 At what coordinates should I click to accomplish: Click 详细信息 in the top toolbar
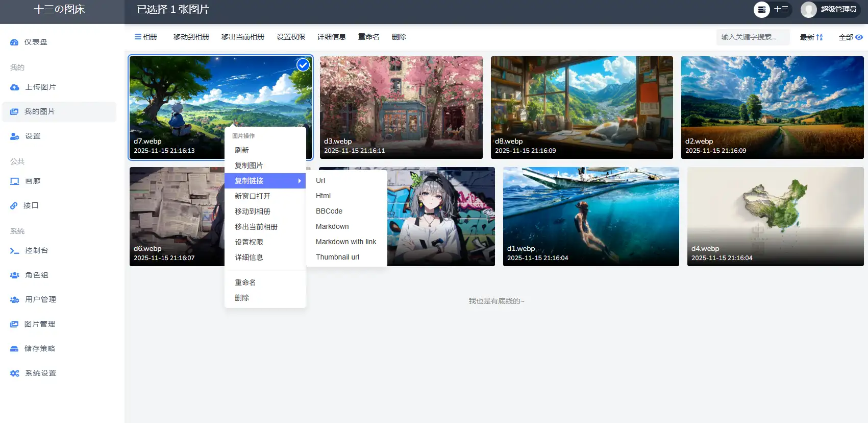pyautogui.click(x=332, y=37)
